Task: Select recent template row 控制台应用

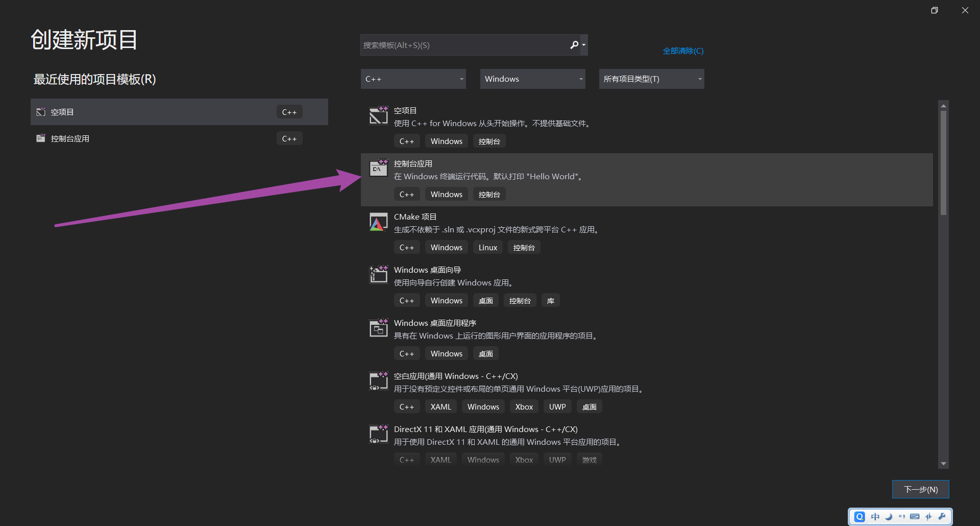Action: 179,138
